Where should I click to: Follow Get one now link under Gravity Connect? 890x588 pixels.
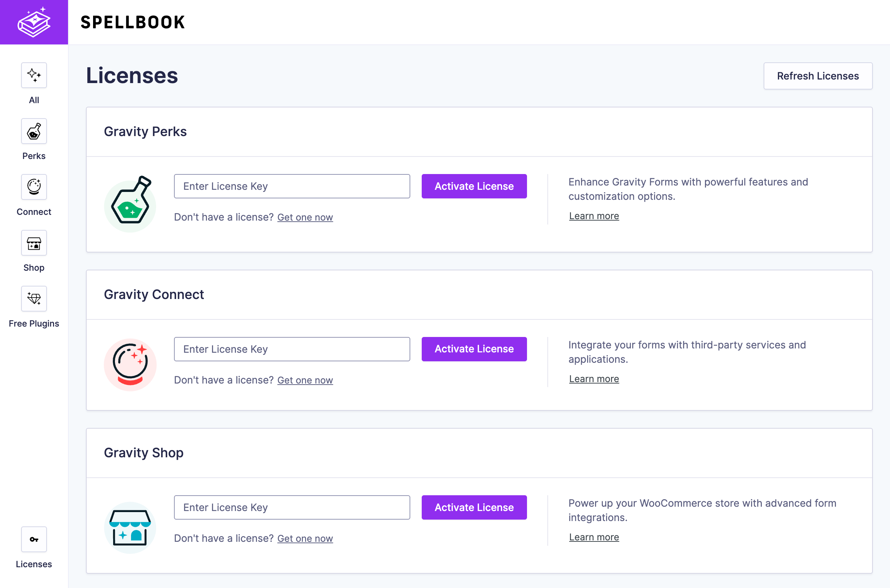pos(305,380)
